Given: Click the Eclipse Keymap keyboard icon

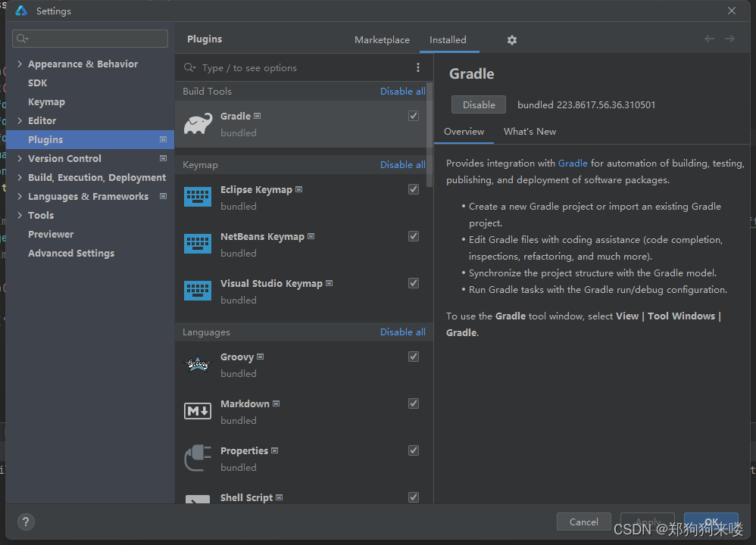Looking at the screenshot, I should (198, 197).
